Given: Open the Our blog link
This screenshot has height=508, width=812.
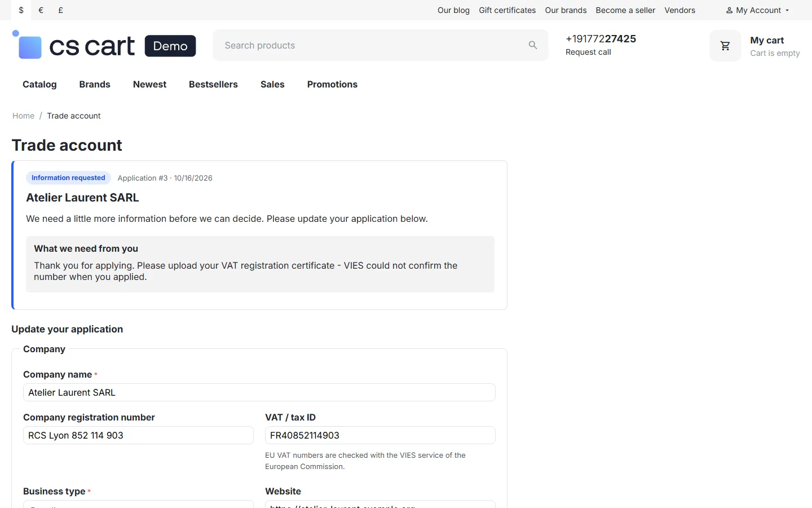Looking at the screenshot, I should (x=453, y=10).
